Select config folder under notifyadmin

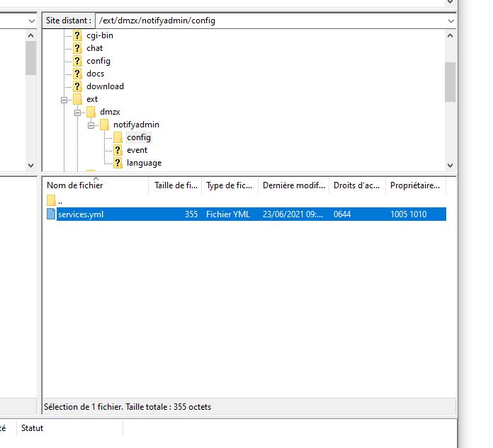pos(139,137)
